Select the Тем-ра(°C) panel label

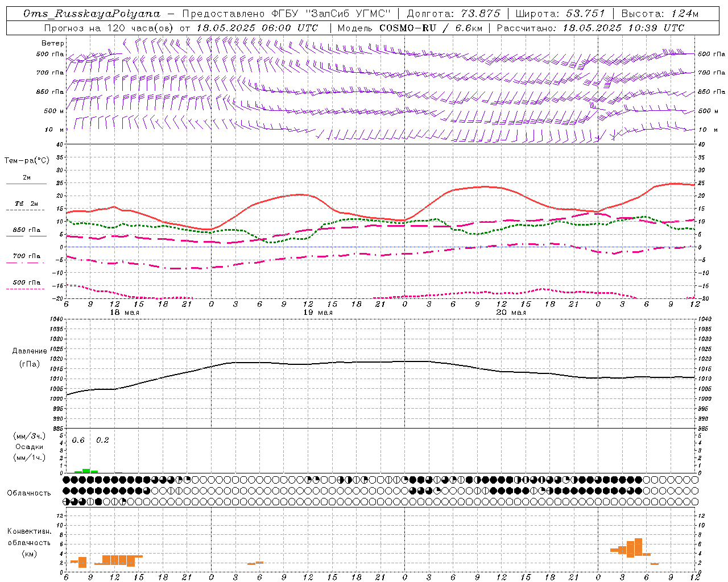27,161
